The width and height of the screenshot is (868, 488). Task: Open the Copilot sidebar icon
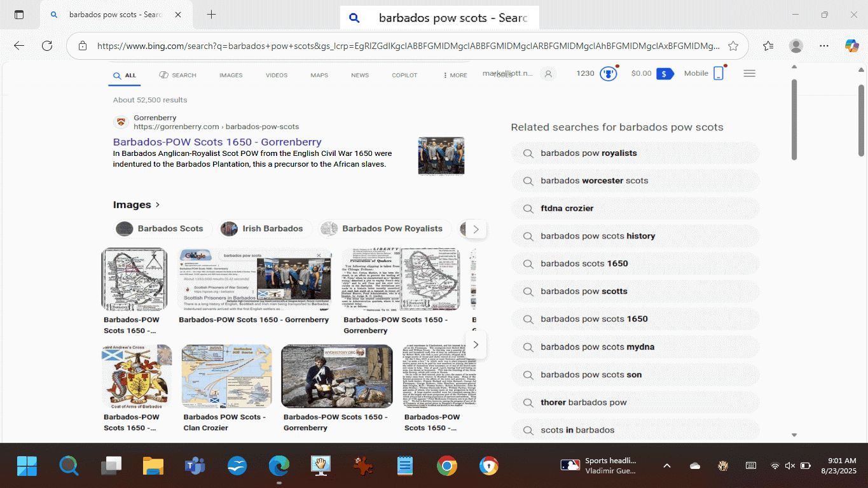pos(851,46)
